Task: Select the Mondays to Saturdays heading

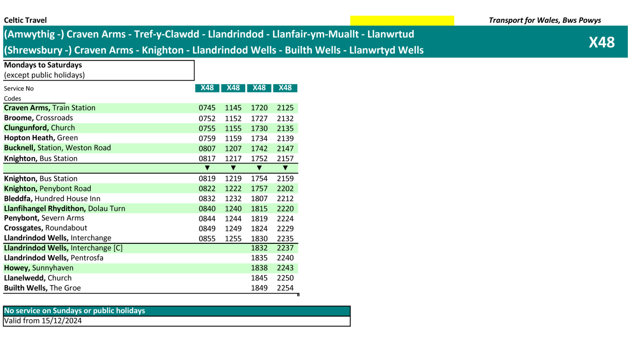Action: pyautogui.click(x=43, y=65)
